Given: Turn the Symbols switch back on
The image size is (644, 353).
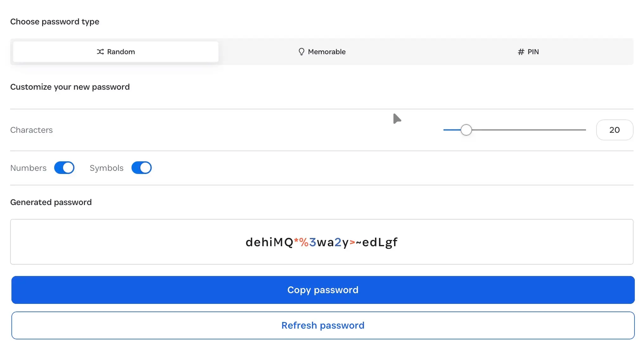Looking at the screenshot, I should pos(142,168).
